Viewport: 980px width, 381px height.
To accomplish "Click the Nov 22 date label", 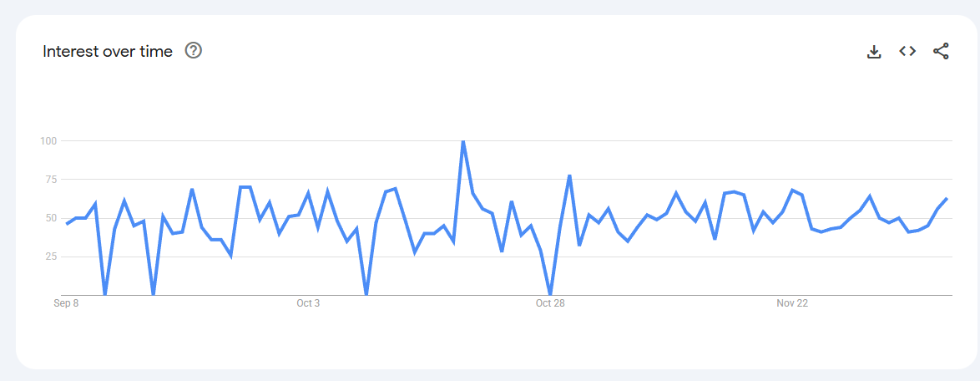I will [x=792, y=303].
